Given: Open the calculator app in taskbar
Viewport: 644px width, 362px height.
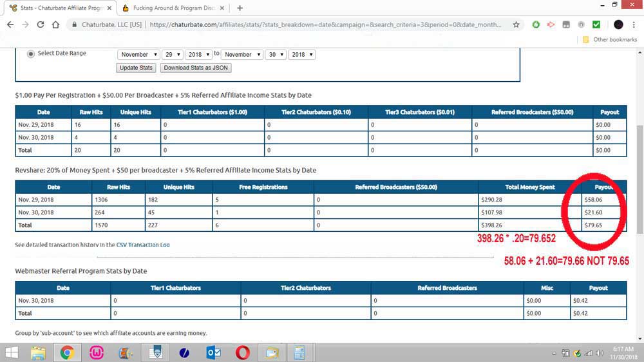Looking at the screenshot, I should point(299,352).
